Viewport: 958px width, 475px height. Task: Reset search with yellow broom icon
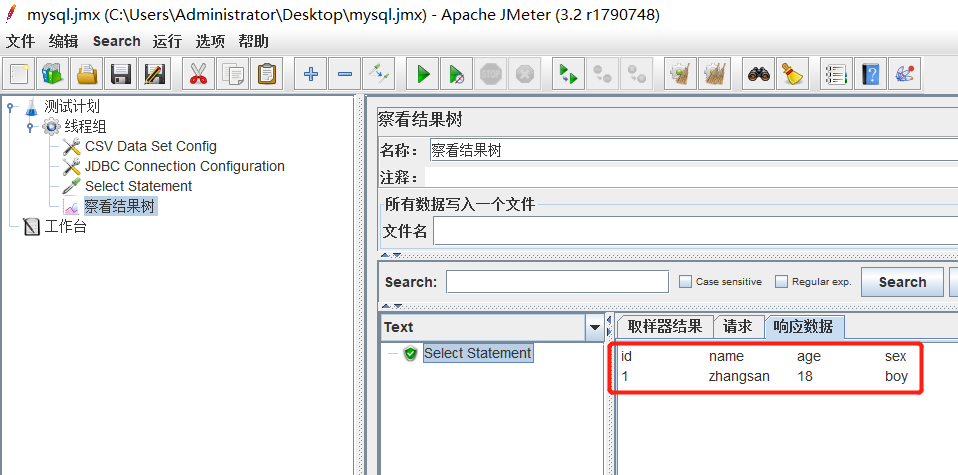click(x=792, y=75)
